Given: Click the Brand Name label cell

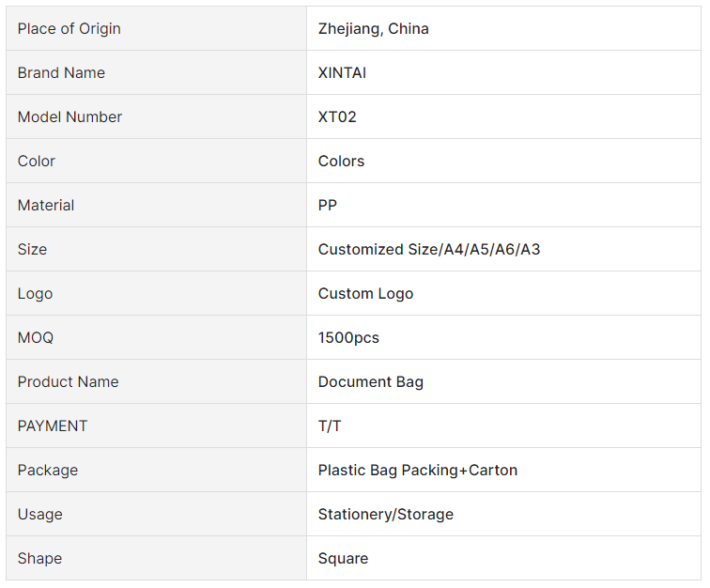Looking at the screenshot, I should click(x=156, y=72).
